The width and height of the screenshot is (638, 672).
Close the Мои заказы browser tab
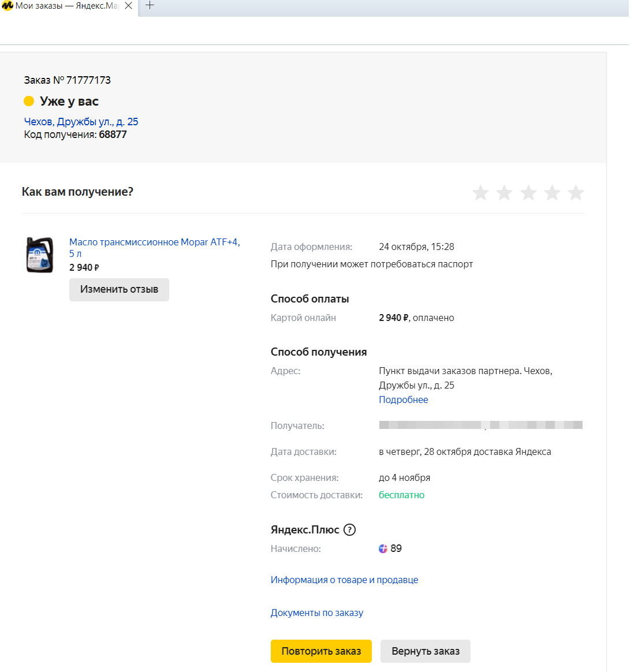(x=129, y=6)
